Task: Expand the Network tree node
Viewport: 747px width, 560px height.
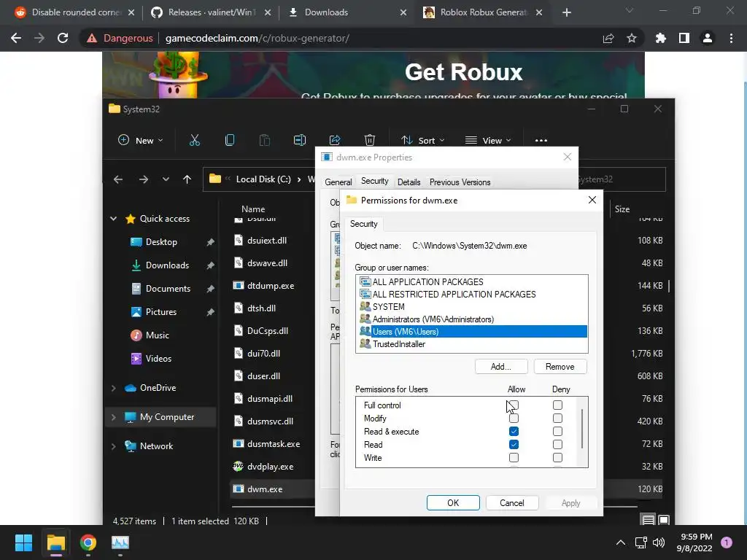Action: [x=113, y=446]
